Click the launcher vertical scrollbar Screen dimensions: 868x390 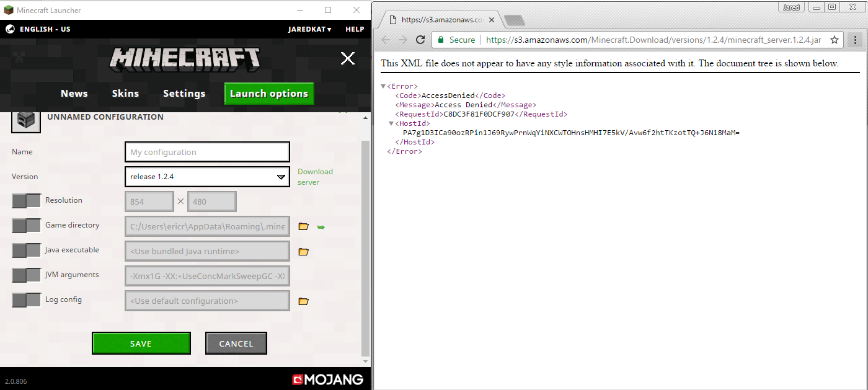click(366, 248)
